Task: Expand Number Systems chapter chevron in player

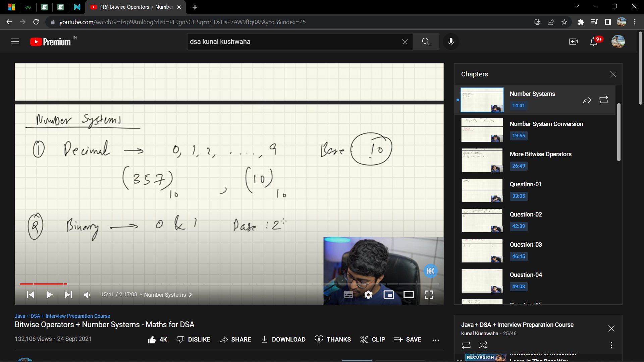Action: point(191,295)
